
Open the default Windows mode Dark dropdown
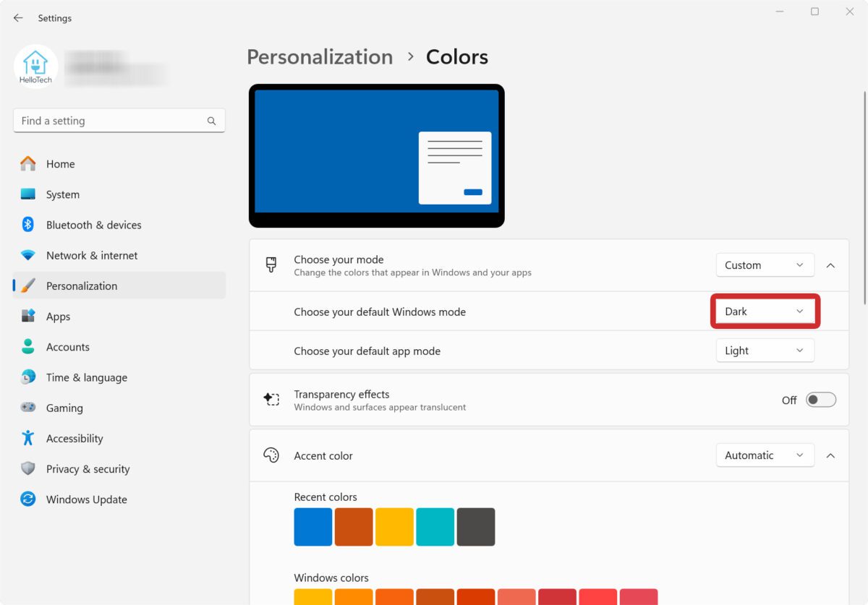[x=765, y=312]
